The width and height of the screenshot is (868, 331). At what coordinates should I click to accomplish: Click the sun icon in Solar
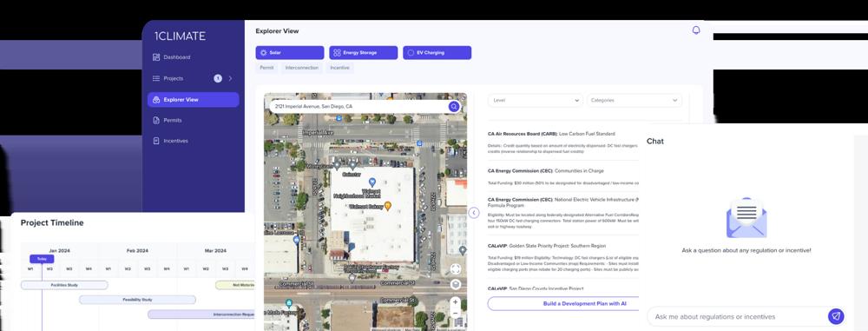point(264,53)
